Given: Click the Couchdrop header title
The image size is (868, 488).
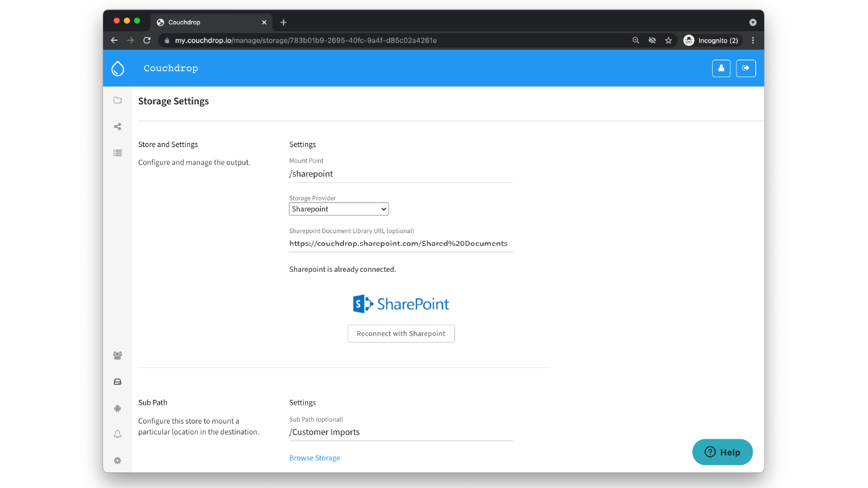Looking at the screenshot, I should point(171,68).
